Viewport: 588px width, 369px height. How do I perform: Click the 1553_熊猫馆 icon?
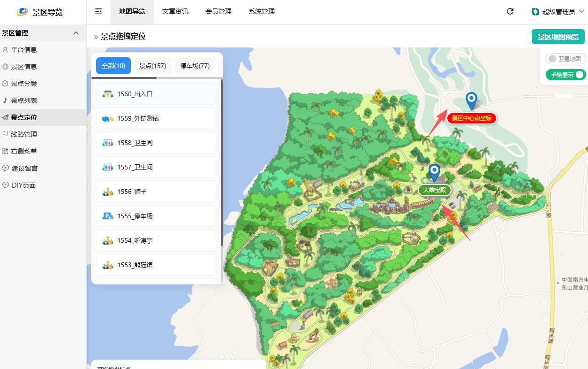click(108, 265)
